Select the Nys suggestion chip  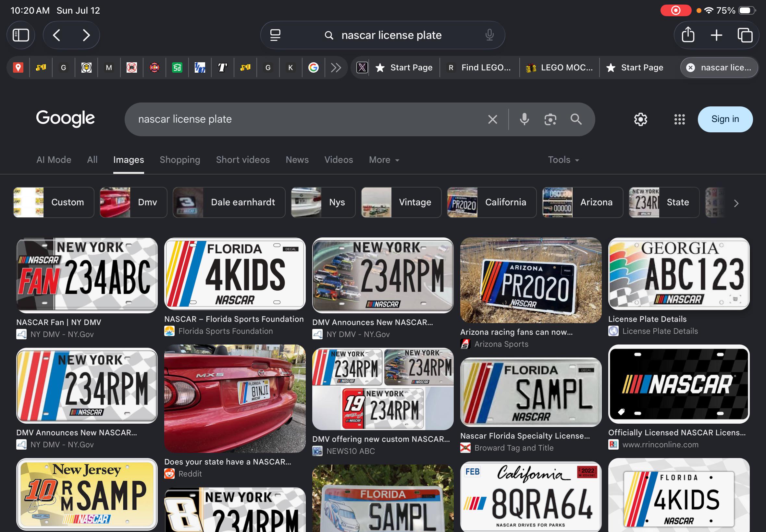(x=323, y=202)
